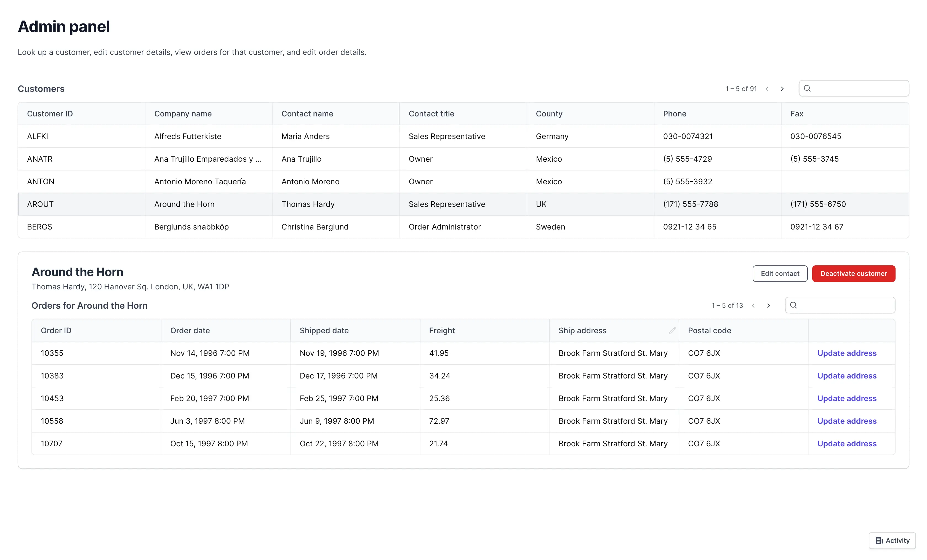The image size is (927, 560).
Task: Go to next page of orders table
Action: [769, 306]
